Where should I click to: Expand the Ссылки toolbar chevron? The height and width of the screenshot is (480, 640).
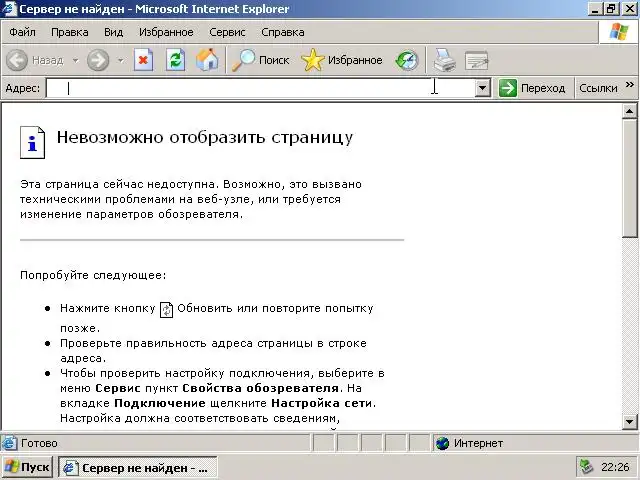629,84
